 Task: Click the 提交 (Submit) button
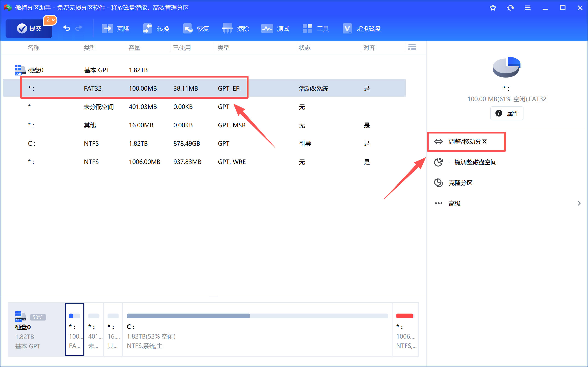click(x=29, y=29)
